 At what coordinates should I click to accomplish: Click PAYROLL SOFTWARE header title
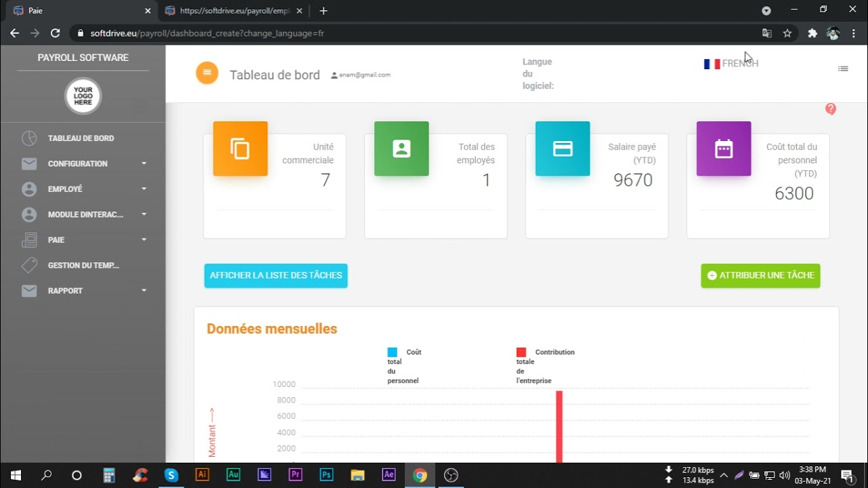pyautogui.click(x=83, y=58)
